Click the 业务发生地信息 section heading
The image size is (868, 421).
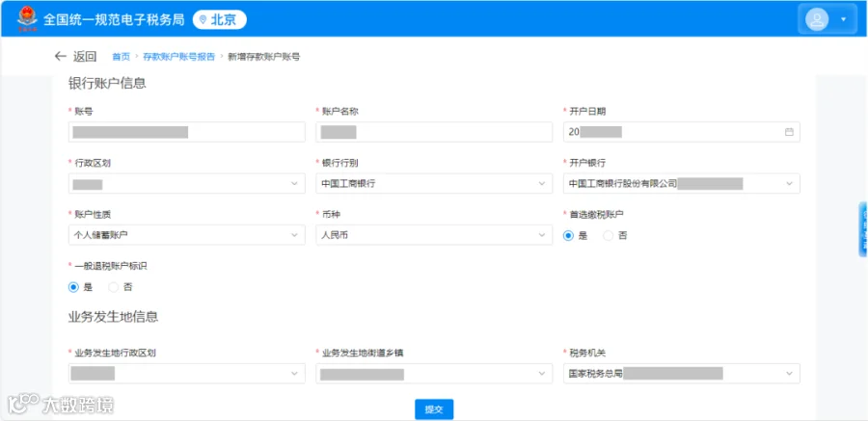click(113, 317)
